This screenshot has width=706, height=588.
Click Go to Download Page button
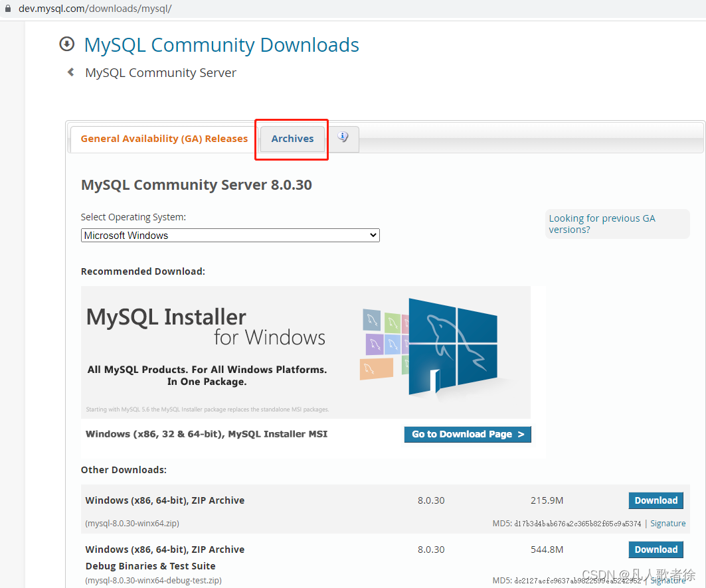click(x=468, y=434)
